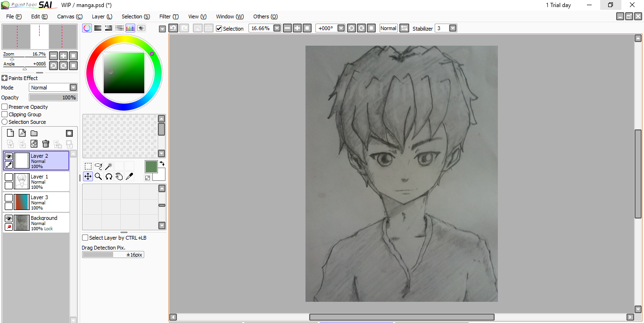
Task: Click the canvas horizontal scrollbar thumb
Action: (402, 317)
